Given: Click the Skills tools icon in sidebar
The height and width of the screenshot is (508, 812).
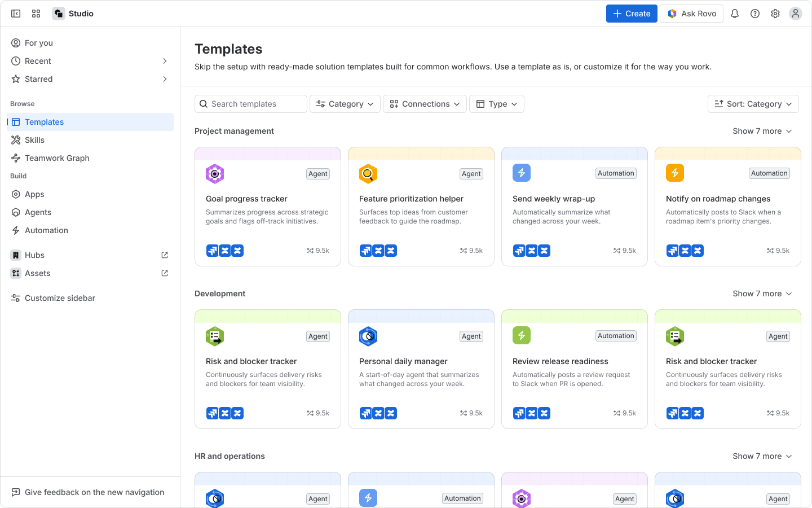Looking at the screenshot, I should tap(16, 140).
